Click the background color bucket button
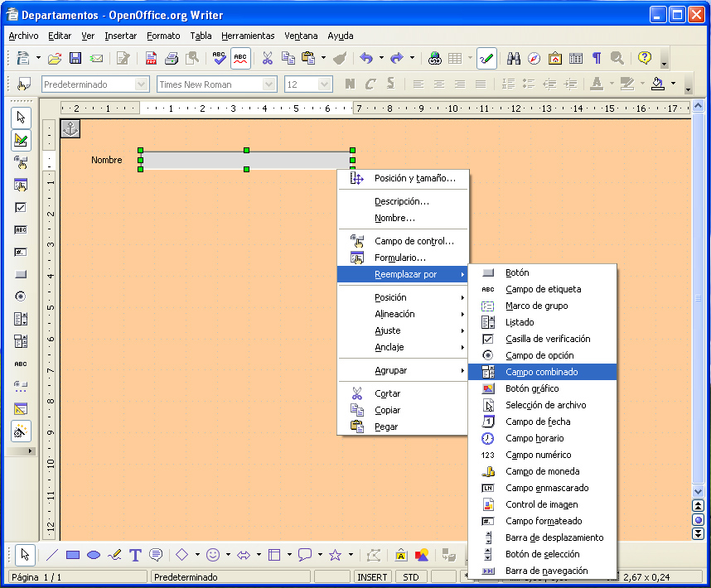Screen dimensions: 711x588 [658, 84]
